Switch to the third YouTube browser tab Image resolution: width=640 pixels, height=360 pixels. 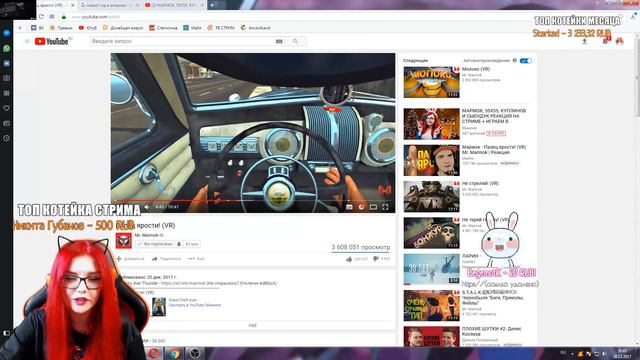[x=173, y=5]
